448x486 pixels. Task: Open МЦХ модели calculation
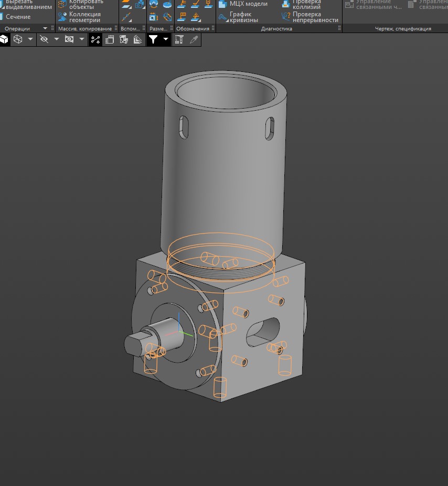[x=248, y=4]
